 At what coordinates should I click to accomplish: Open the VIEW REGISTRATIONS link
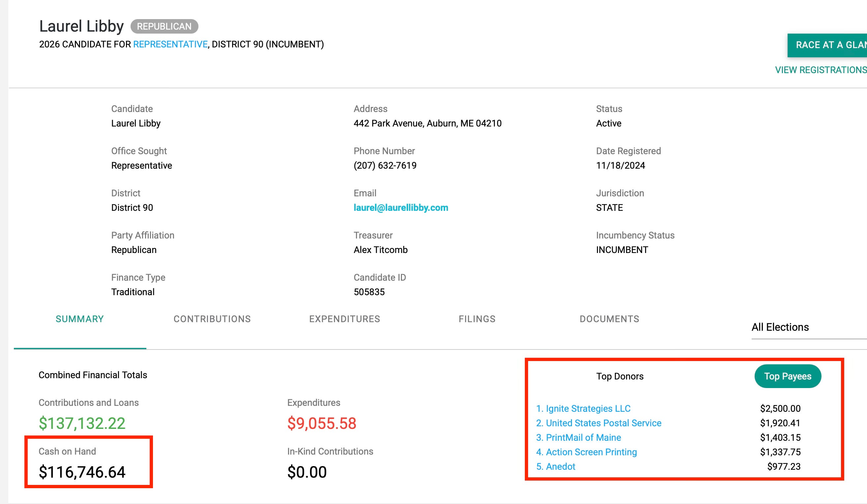821,70
